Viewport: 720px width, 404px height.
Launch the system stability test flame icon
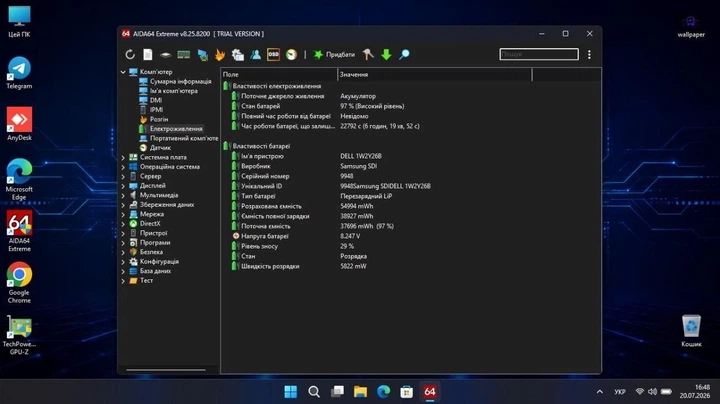click(220, 55)
